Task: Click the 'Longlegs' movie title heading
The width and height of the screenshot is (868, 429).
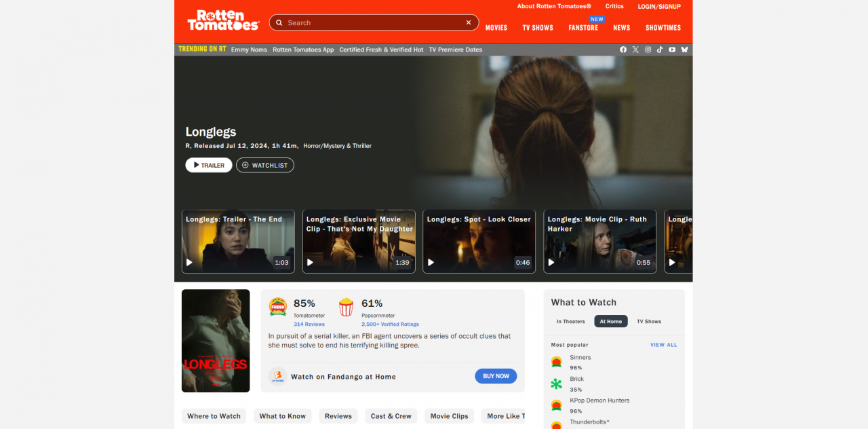Action: tap(211, 132)
